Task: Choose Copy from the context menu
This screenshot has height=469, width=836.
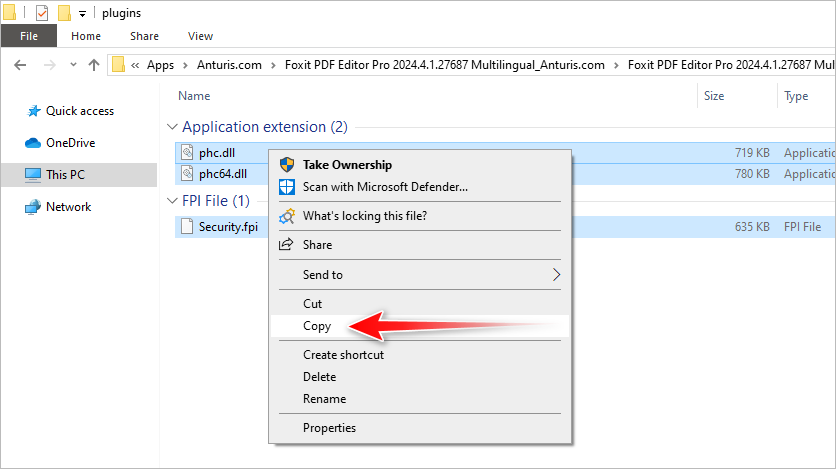Action: click(x=317, y=326)
